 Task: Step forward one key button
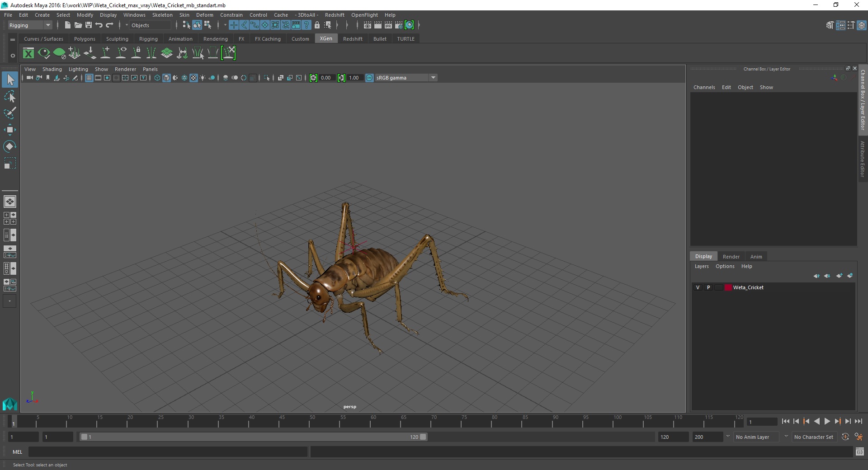coord(838,421)
